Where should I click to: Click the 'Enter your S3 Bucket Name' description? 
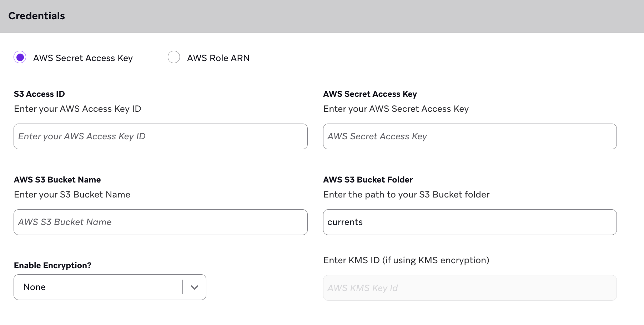click(72, 195)
